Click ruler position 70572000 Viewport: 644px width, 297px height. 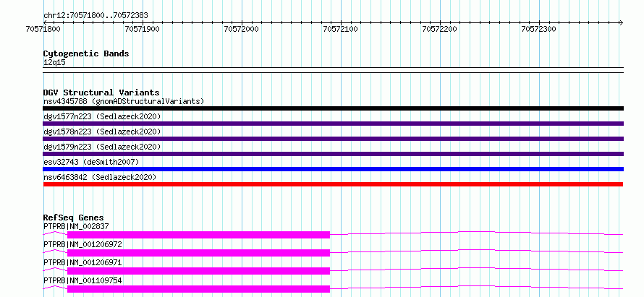pyautogui.click(x=242, y=29)
